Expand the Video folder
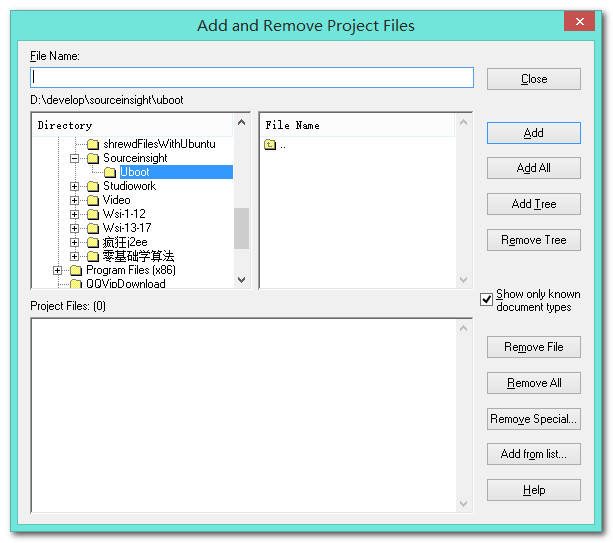The image size is (613, 543). [x=74, y=200]
